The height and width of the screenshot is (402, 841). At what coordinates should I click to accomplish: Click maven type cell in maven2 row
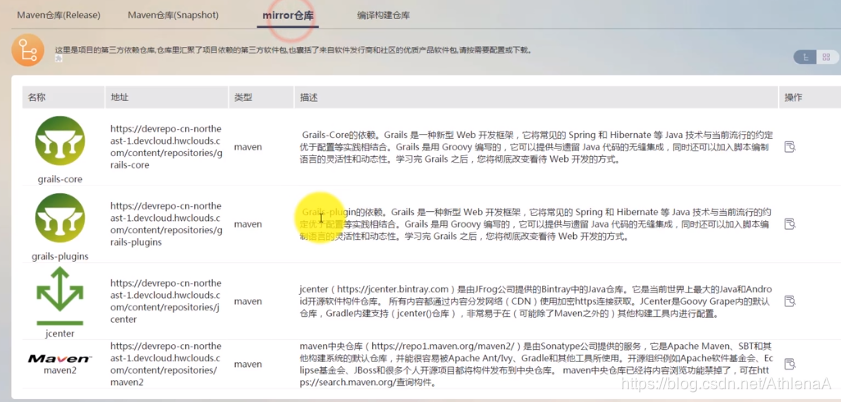(x=248, y=364)
